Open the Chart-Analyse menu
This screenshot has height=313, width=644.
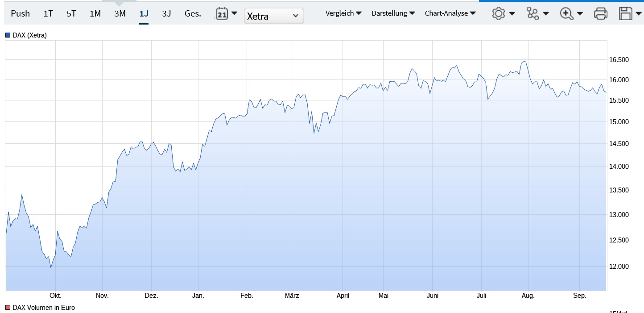(x=450, y=13)
